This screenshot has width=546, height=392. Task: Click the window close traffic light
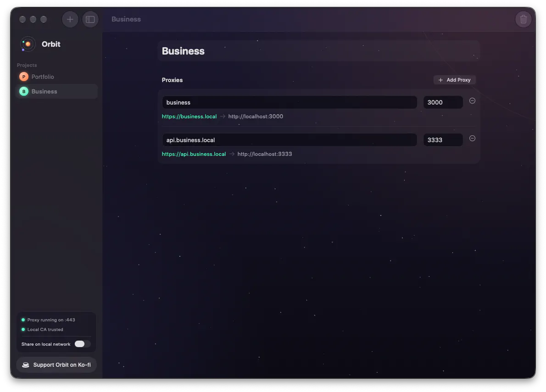(x=22, y=19)
